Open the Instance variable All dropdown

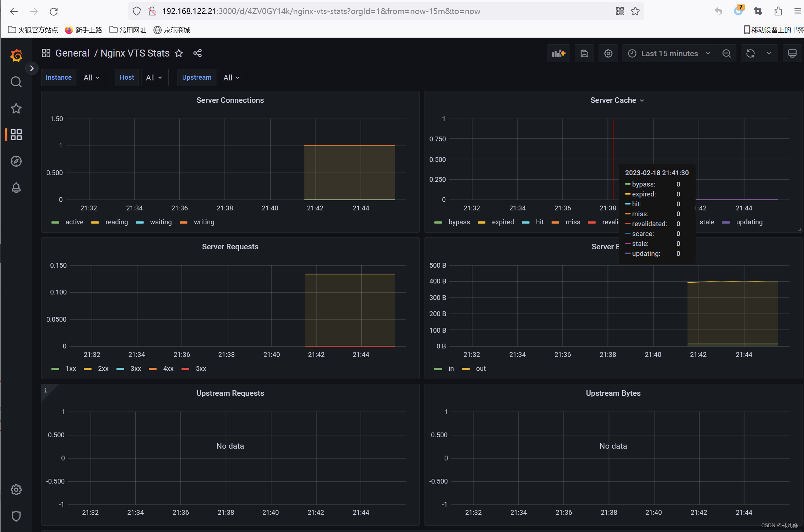point(92,77)
